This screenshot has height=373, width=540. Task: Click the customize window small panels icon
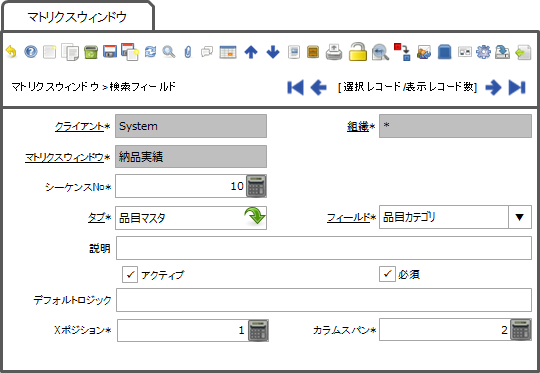[x=465, y=52]
